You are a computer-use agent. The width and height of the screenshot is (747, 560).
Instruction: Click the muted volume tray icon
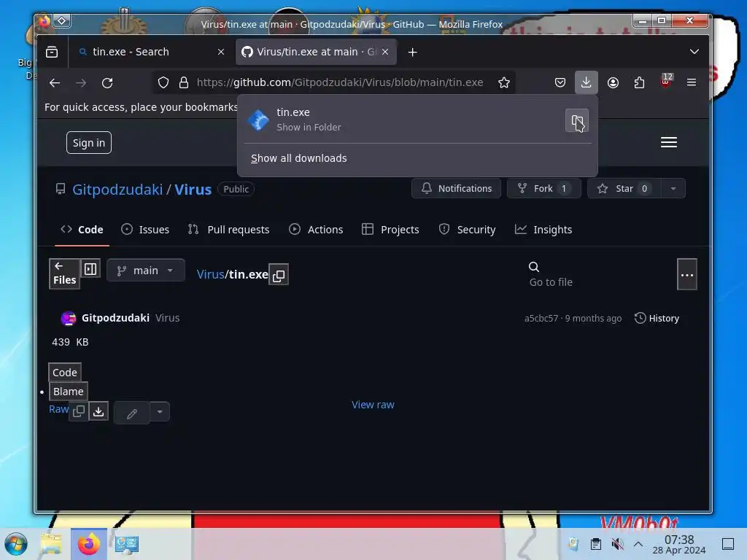pos(617,544)
